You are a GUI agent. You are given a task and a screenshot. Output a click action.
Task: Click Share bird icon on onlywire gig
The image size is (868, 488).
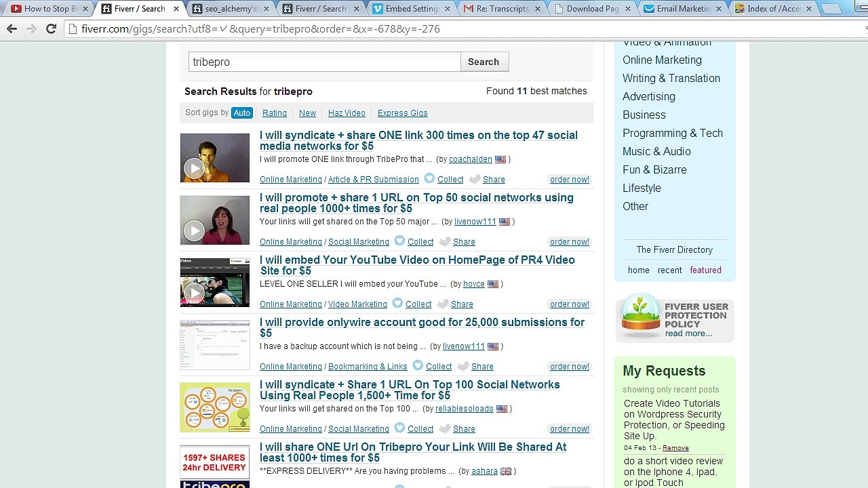coord(463,366)
